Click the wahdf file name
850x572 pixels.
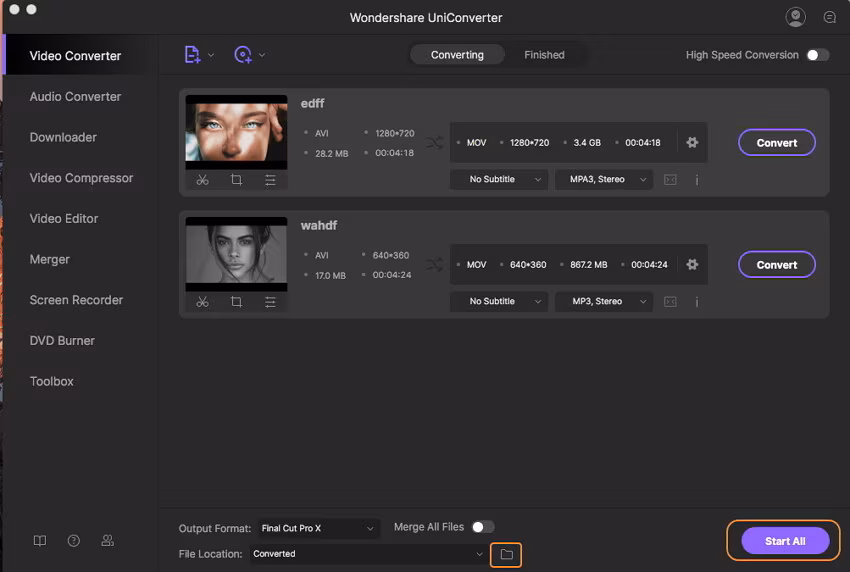coord(319,226)
